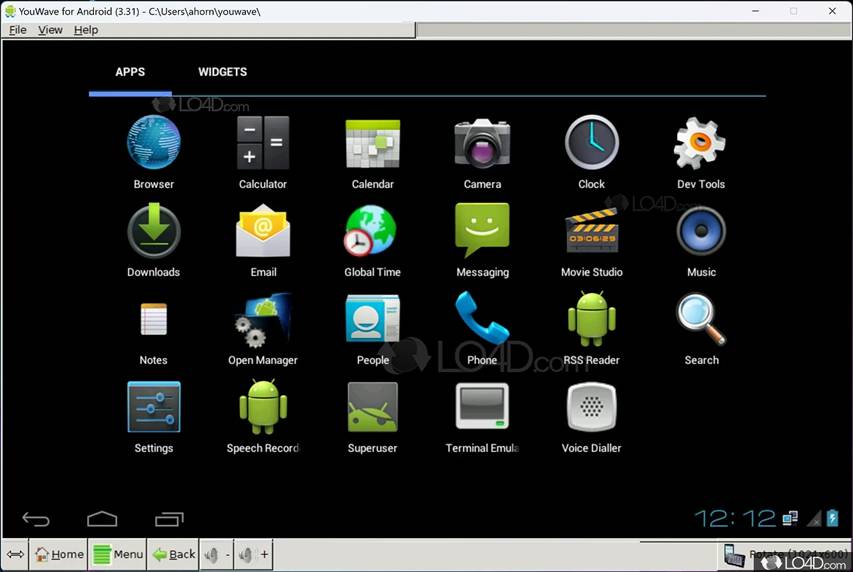Select the APPS tab
Viewport: 853px width, 572px height.
pos(130,72)
